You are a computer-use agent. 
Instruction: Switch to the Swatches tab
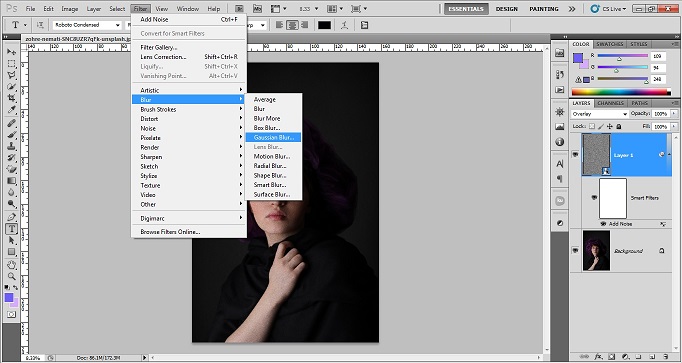(x=609, y=44)
